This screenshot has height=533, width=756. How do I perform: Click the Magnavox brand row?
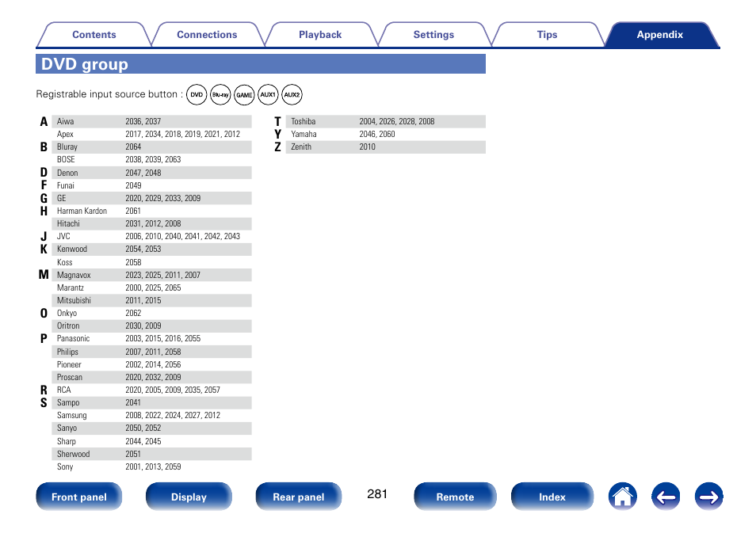(151, 275)
